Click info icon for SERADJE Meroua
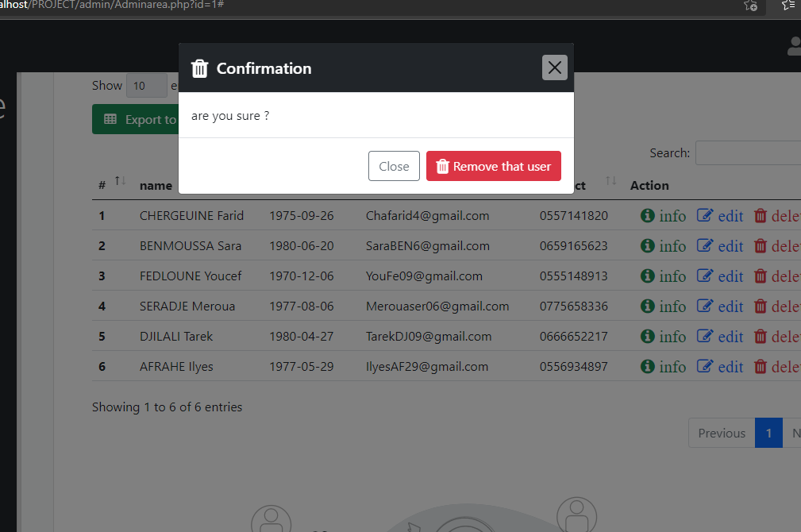This screenshot has height=532, width=801. click(x=647, y=306)
